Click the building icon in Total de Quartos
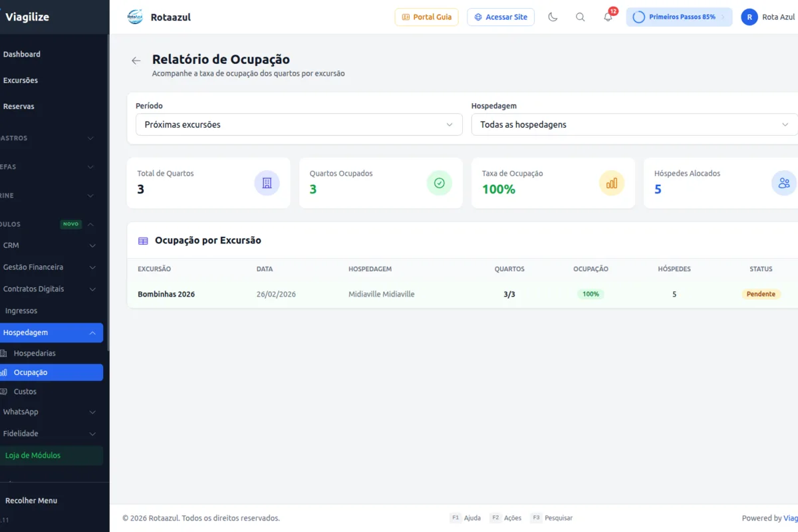 pyautogui.click(x=267, y=183)
